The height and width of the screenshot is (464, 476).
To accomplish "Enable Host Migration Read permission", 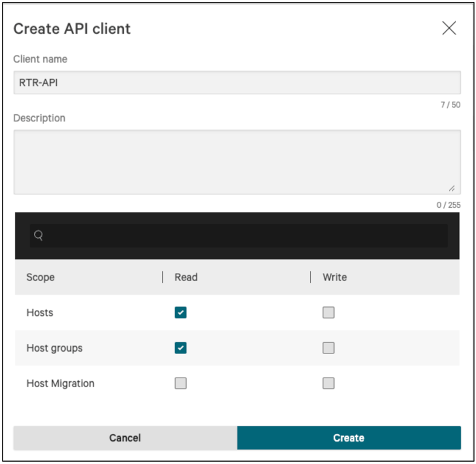I will click(x=181, y=383).
